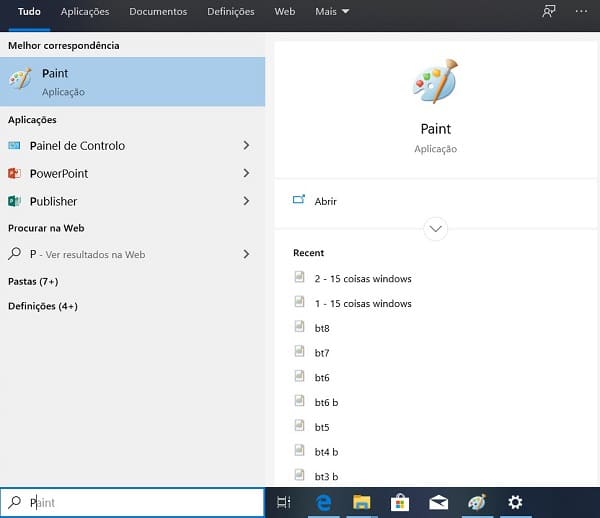Open recent file bt6
Viewport: 600px width, 518px height.
[x=322, y=378]
